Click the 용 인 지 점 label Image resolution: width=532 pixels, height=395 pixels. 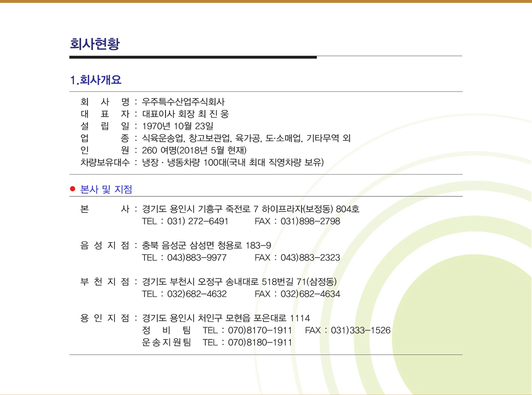click(105, 318)
